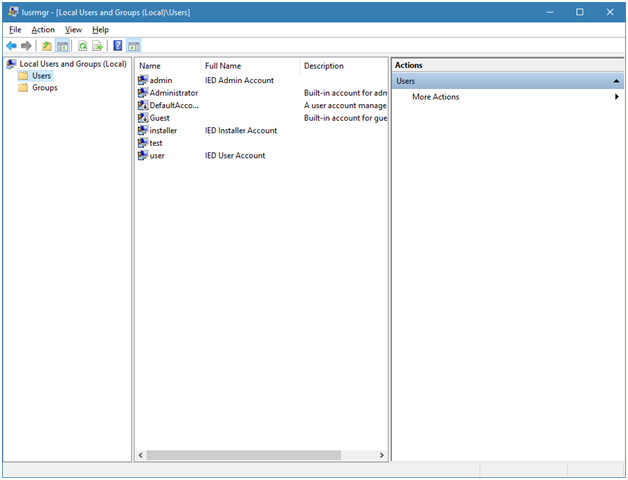Screen dimensions: 628x480
Task: Select the installer user account
Action: [x=163, y=131]
